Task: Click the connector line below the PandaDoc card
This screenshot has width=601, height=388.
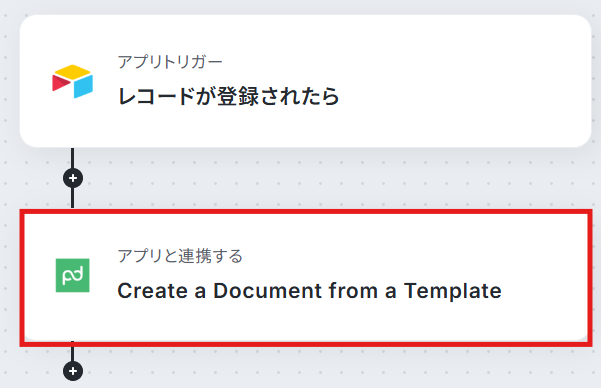Action: click(x=72, y=351)
